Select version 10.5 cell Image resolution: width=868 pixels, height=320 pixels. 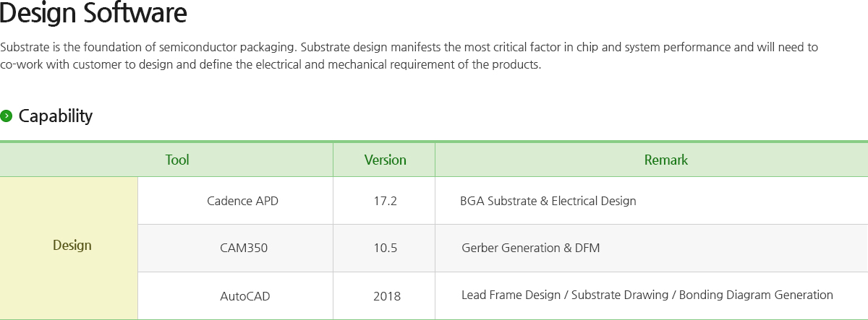[x=384, y=248]
